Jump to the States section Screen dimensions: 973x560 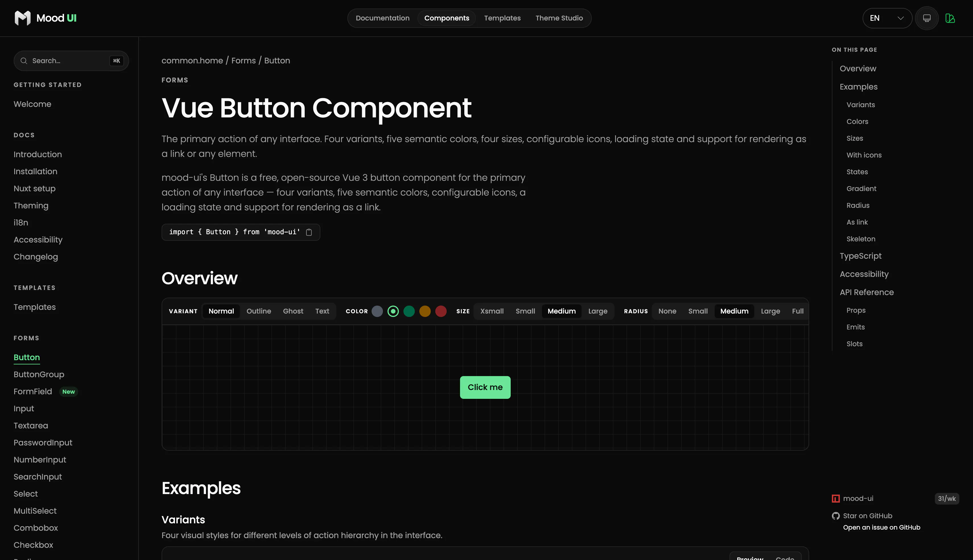857,172
